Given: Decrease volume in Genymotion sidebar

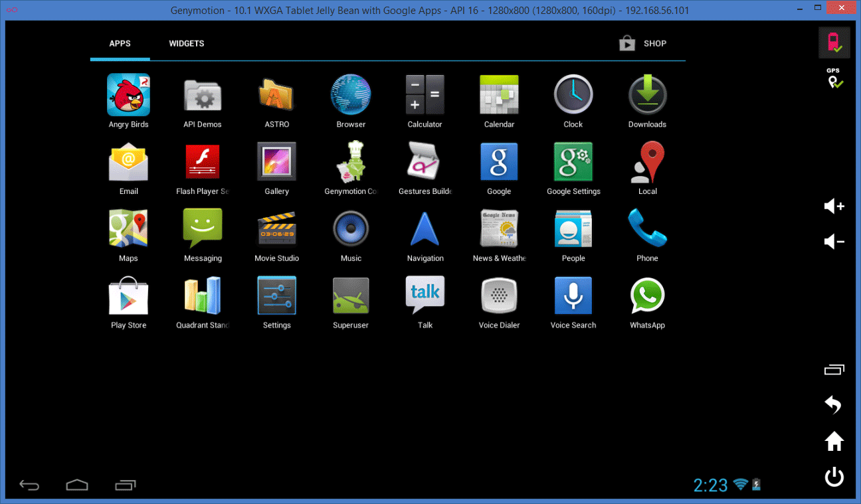Looking at the screenshot, I should (834, 241).
